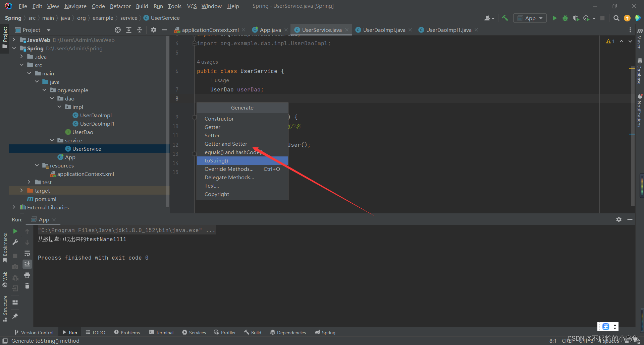Open Version Control tool window
This screenshot has width=644, height=345.
(34, 333)
